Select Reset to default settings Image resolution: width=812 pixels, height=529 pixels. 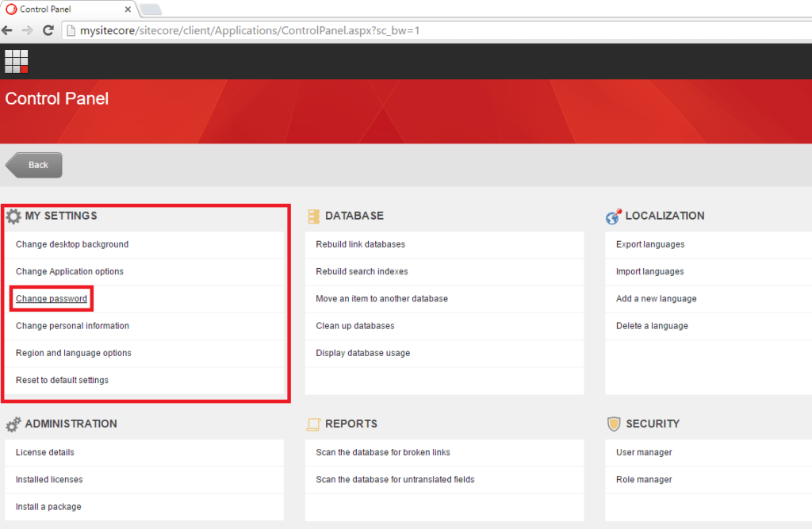(62, 381)
